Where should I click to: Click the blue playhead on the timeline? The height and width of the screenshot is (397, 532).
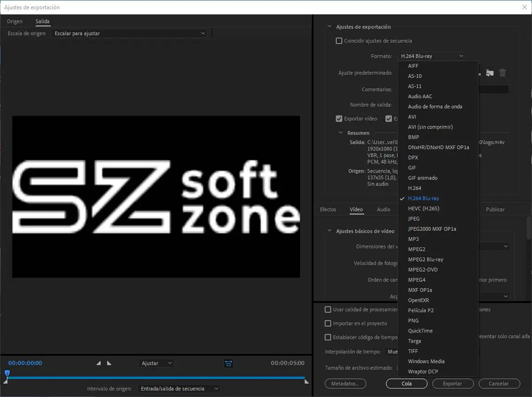click(7, 373)
